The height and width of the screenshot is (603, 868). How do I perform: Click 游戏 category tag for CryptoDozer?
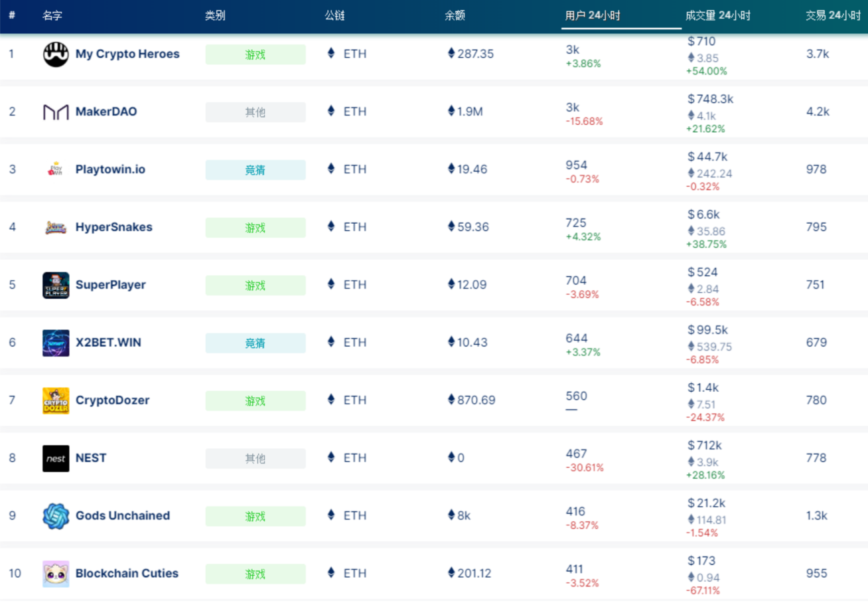(255, 401)
